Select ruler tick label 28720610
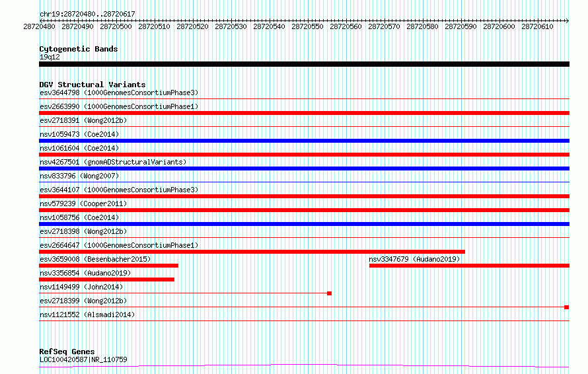This screenshot has height=374, width=588. (x=537, y=26)
